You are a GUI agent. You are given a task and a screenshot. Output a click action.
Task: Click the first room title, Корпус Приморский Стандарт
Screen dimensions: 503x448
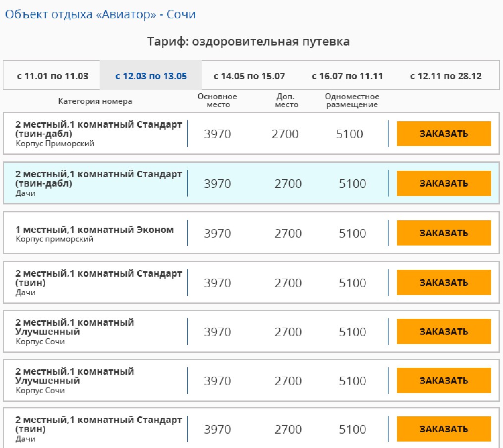pos(99,129)
